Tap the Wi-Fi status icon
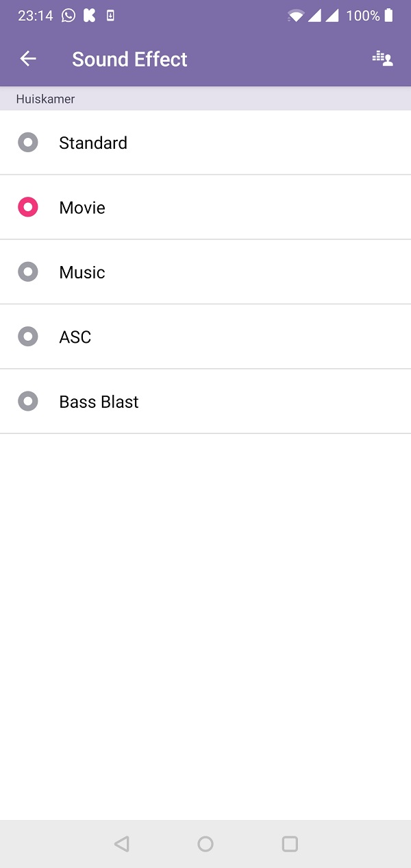 coord(296,16)
